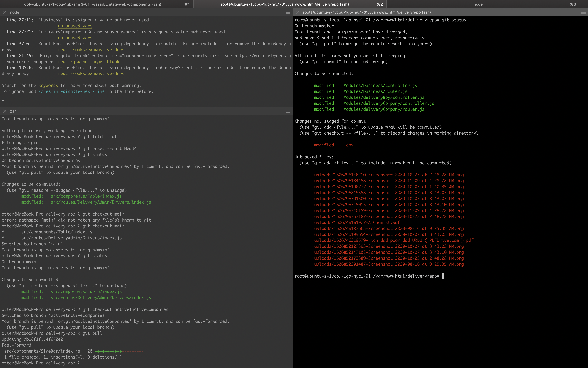Open the no-unused-vars link under Line 27:21
The height and width of the screenshot is (368, 588).
pyautogui.click(x=75, y=38)
